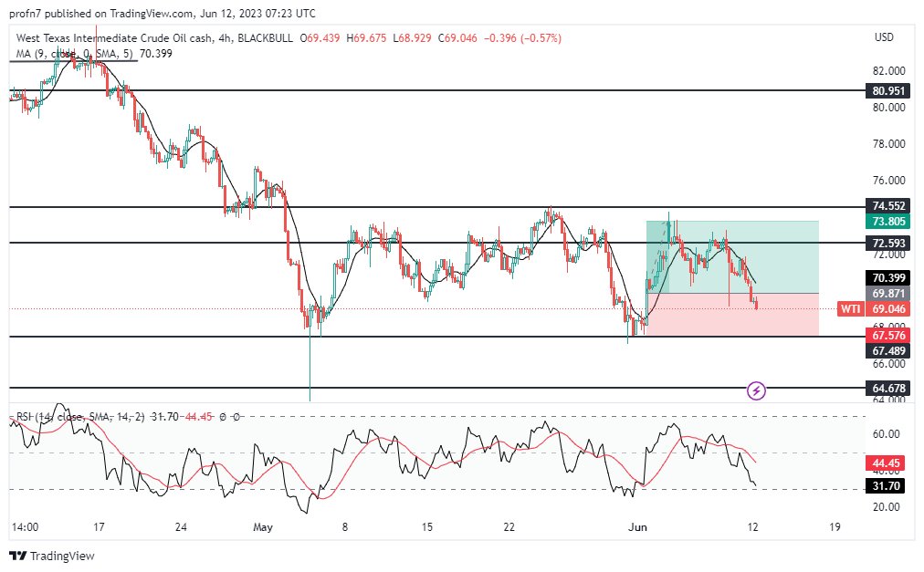924x572 pixels.
Task: Select the RSI (14, close, SMA, 14, 2) indicator legend
Action: tap(80, 417)
